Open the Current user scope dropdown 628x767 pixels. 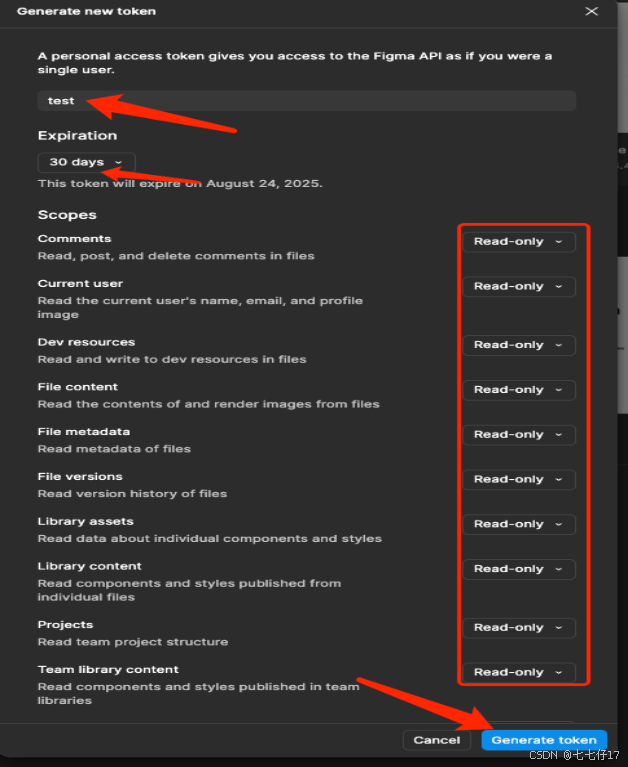518,287
